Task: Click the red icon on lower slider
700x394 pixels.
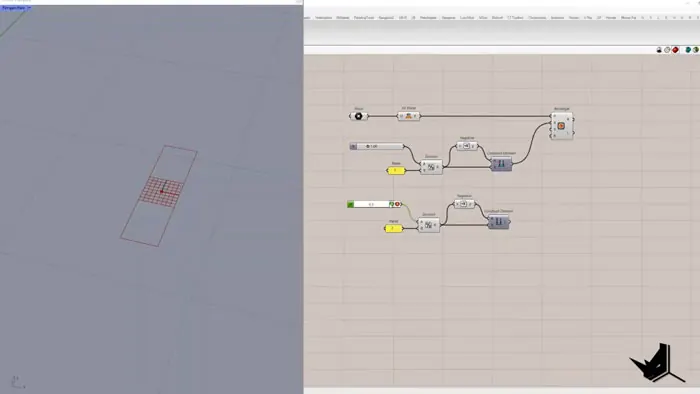Action: (397, 204)
